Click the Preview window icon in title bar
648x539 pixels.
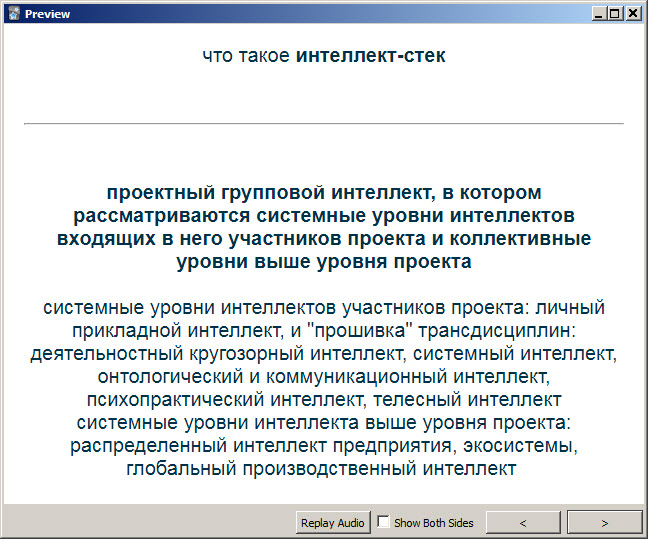pyautogui.click(x=13, y=14)
